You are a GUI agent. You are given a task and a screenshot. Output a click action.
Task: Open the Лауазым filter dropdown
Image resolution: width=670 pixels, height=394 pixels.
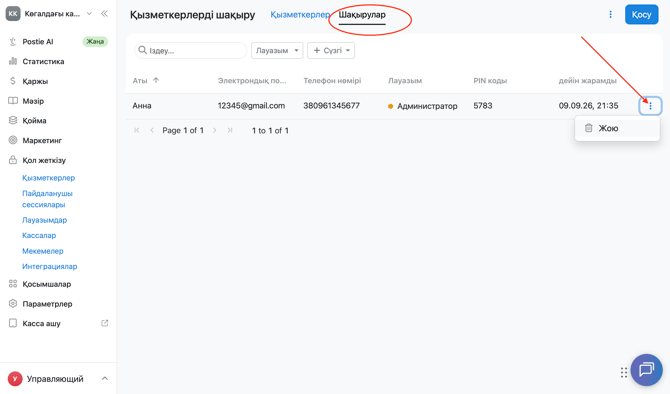click(277, 50)
